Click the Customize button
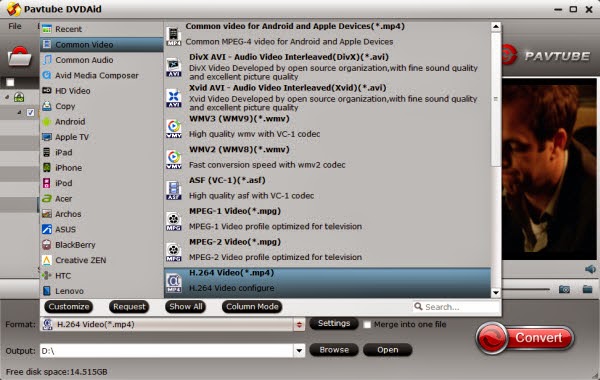The image size is (600, 380). click(69, 307)
